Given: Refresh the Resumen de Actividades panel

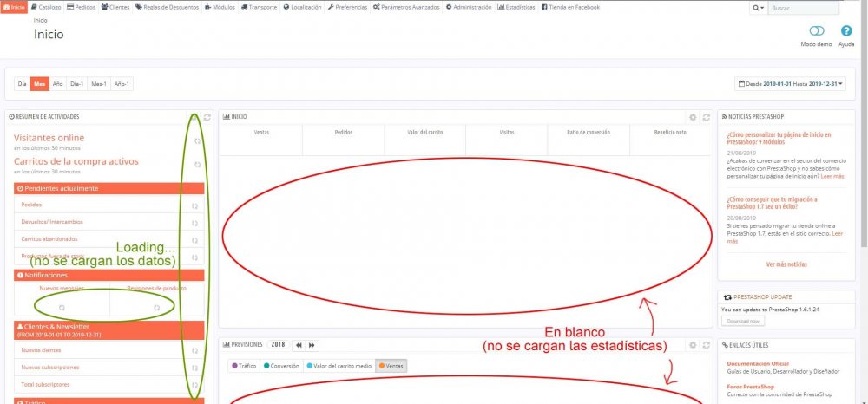Looking at the screenshot, I should click(207, 117).
